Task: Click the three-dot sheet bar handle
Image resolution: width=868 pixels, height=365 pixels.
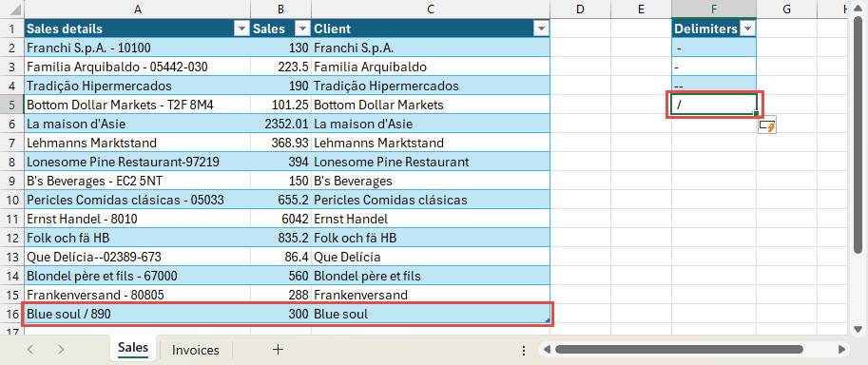Action: 524,350
